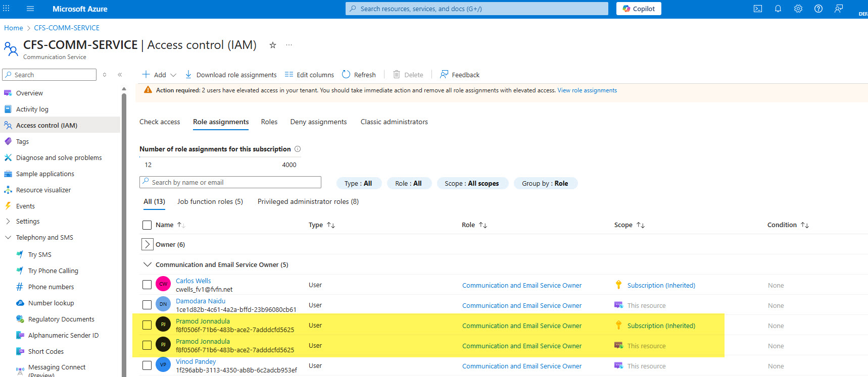Click the info icon beside subscription assignments
Viewport: 868px width, 377px height.
point(298,149)
